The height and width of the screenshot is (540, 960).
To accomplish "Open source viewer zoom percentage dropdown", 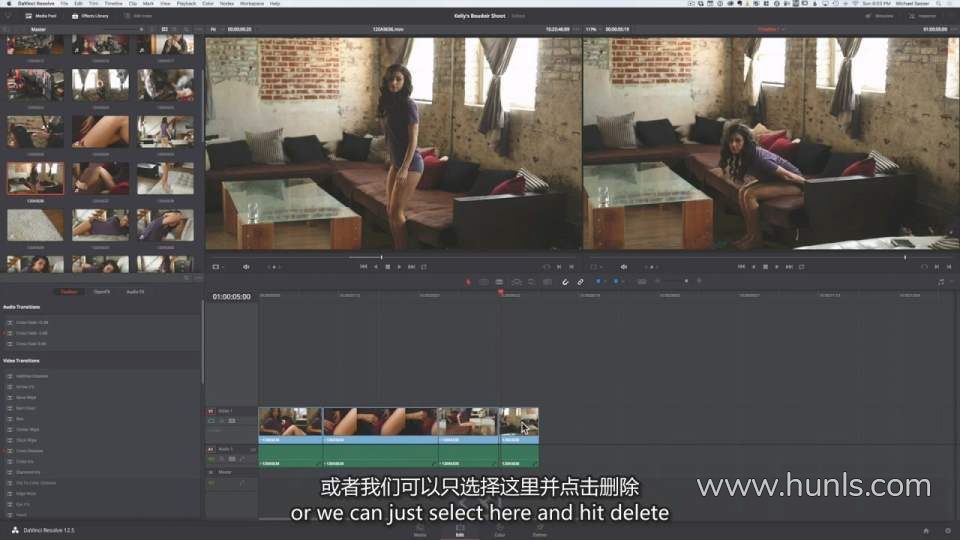I will pyautogui.click(x=216, y=29).
